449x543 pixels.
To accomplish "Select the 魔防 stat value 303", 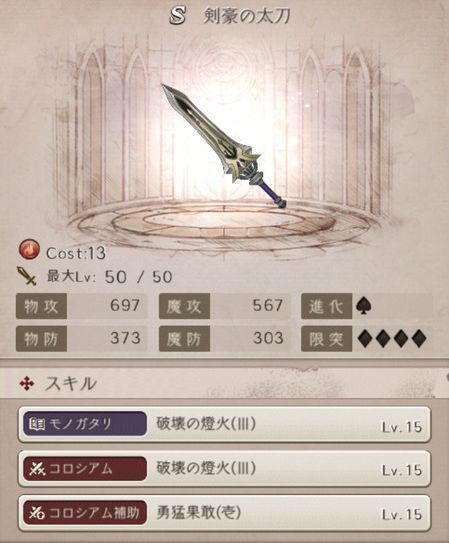I will click(x=268, y=338).
